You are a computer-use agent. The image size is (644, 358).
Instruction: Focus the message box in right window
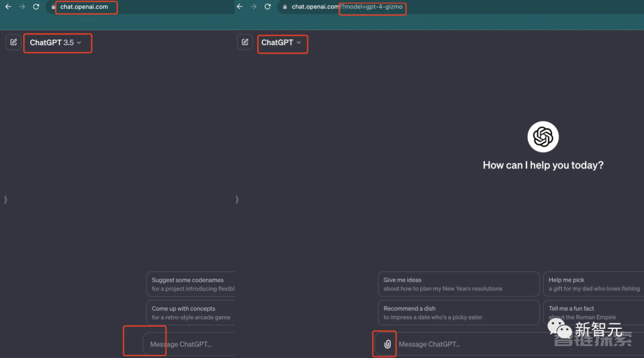pos(509,344)
